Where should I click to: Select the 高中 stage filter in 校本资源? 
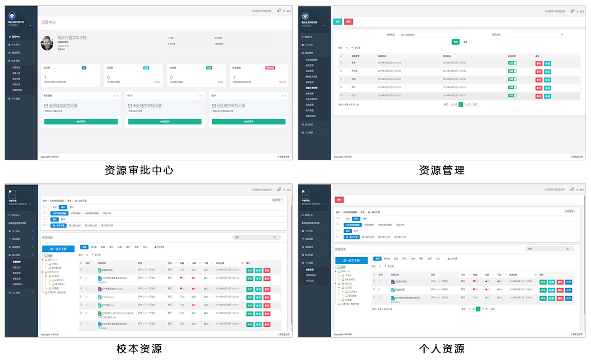pos(62,207)
